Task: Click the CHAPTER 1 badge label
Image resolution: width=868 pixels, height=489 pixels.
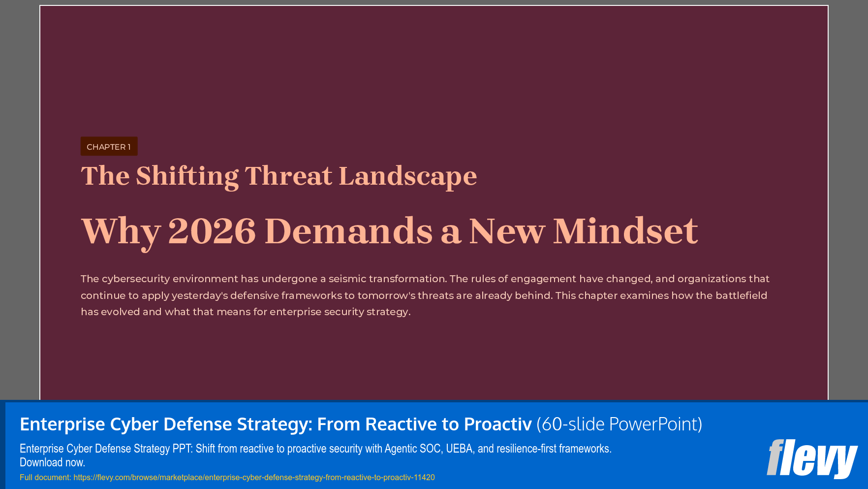Action: pyautogui.click(x=109, y=146)
